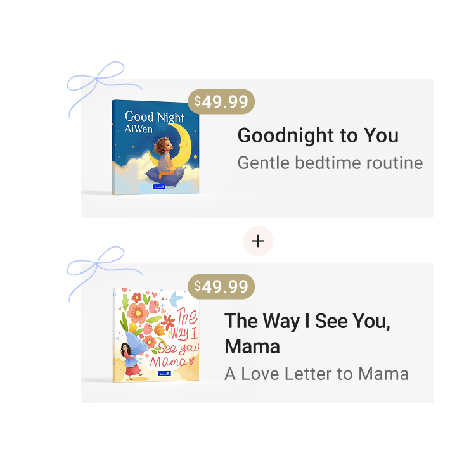
Task: Click the A Love Letter to Mama subtitle
Action: point(317,374)
